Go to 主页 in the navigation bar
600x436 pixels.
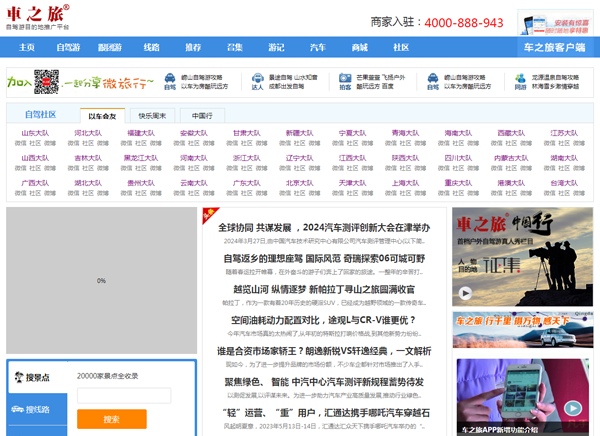click(27, 47)
